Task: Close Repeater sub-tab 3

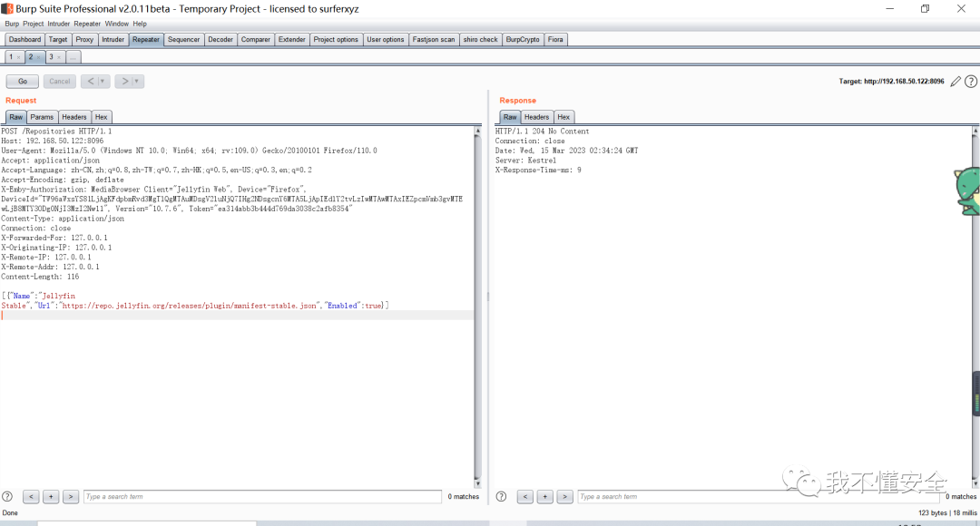Action: point(59,57)
